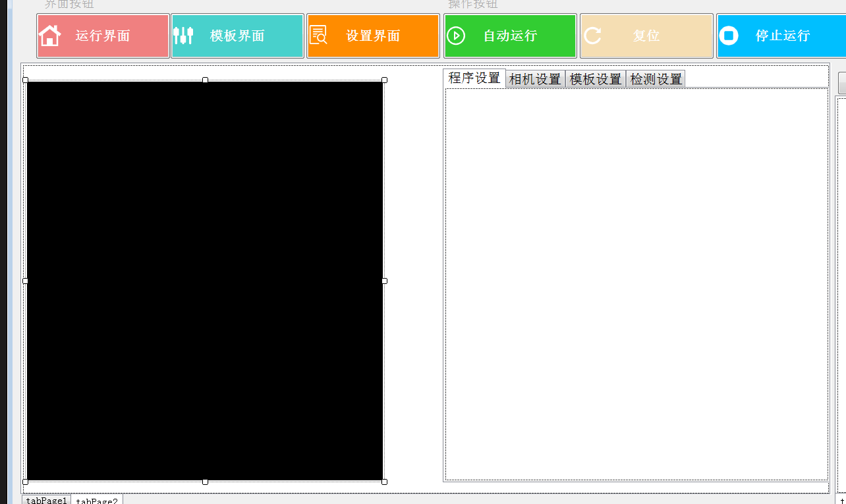Open the 运行界面 screen
The height and width of the screenshot is (504, 846).
click(x=103, y=36)
